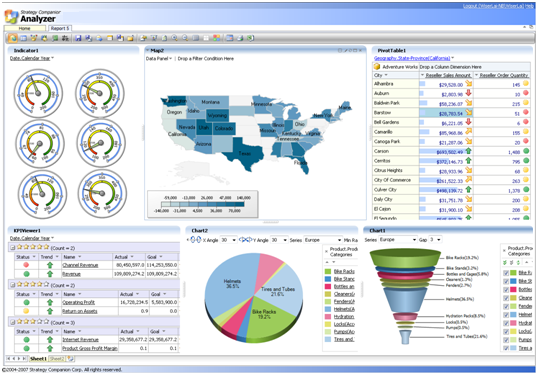Open the Internet Revenue KPI link
The height and width of the screenshot is (375, 538).
pos(80,340)
